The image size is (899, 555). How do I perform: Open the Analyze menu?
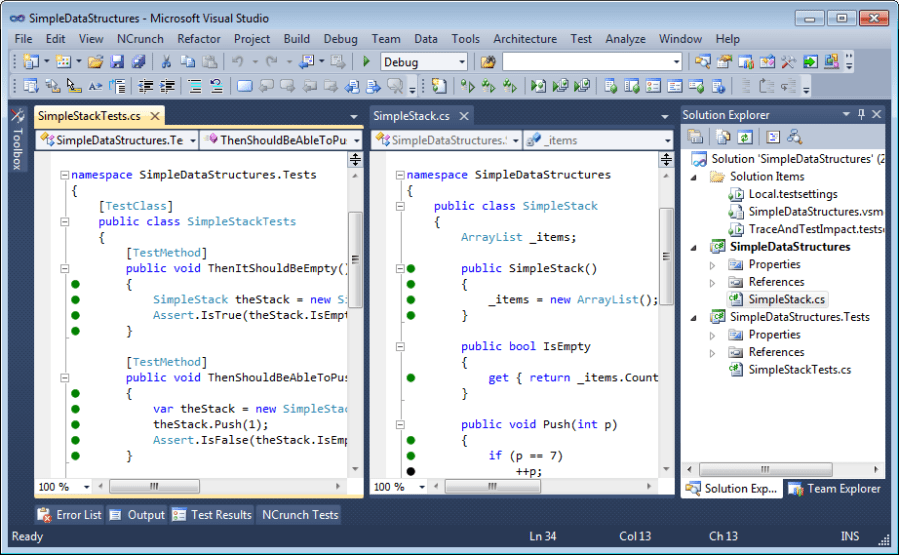[625, 38]
